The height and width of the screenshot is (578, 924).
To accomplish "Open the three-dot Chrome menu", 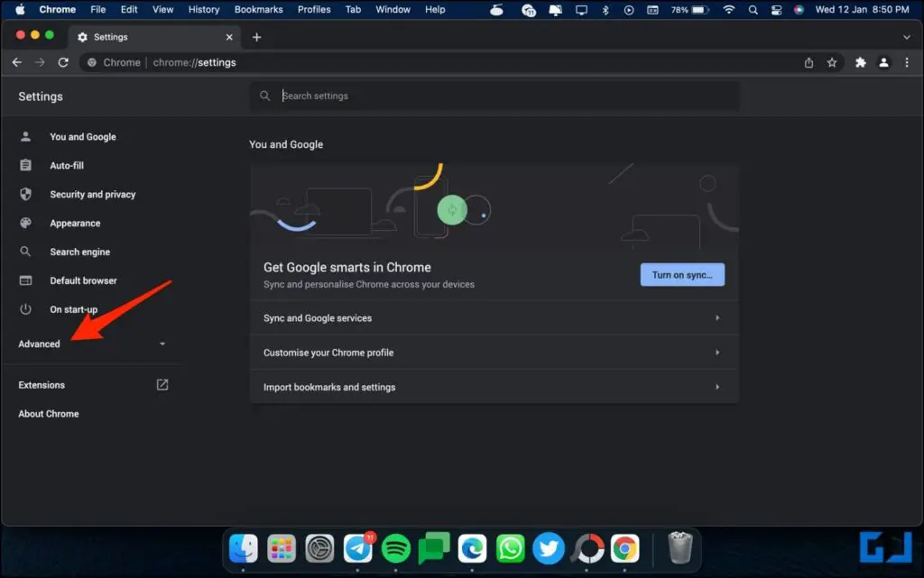I will click(906, 62).
